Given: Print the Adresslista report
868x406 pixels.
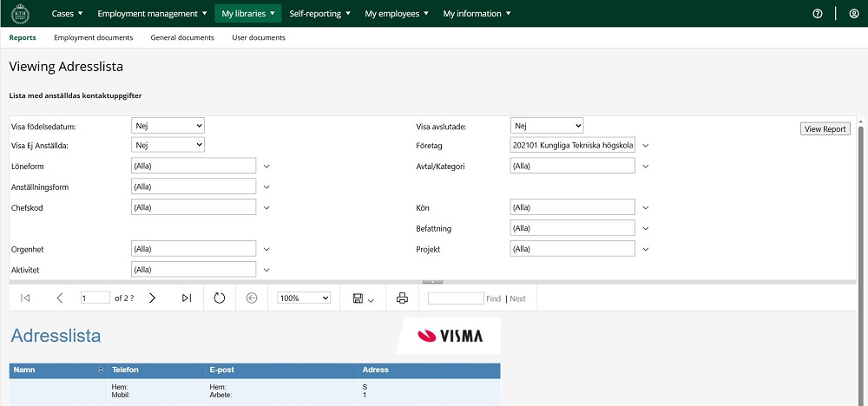Looking at the screenshot, I should (x=402, y=298).
